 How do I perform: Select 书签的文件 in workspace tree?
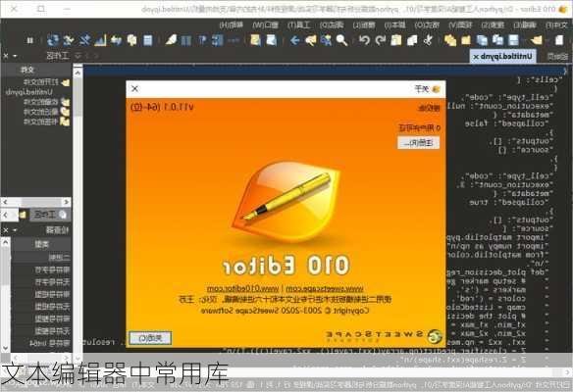coord(41,122)
